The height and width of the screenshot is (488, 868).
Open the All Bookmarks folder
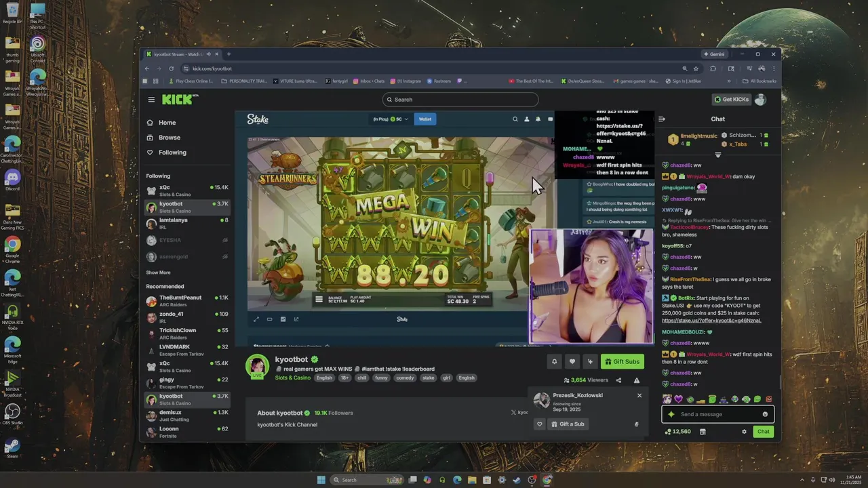[759, 81]
